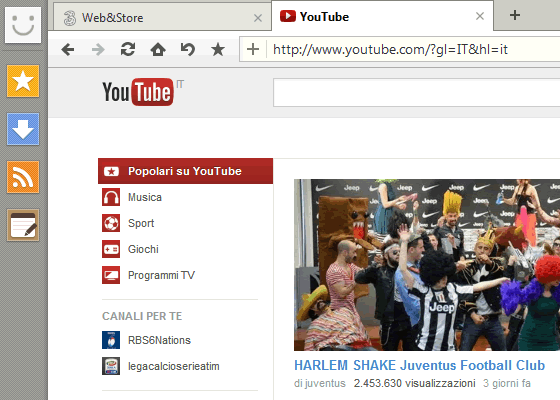Screen dimensions: 560x400
Task: Open the Harlem Shake video thumbnail
Action: tap(427, 265)
